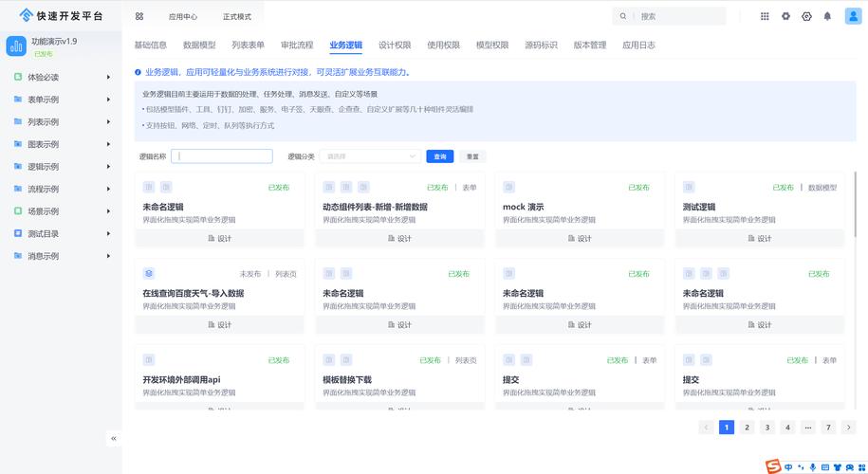Click the node icon on 测试逻辑 card
868x474 pixels.
pyautogui.click(x=689, y=187)
